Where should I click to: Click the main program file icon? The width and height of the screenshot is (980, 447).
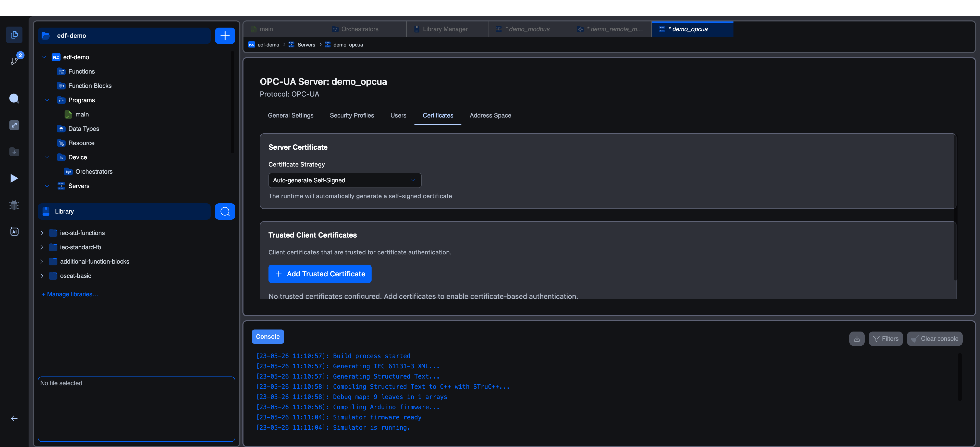[68, 114]
